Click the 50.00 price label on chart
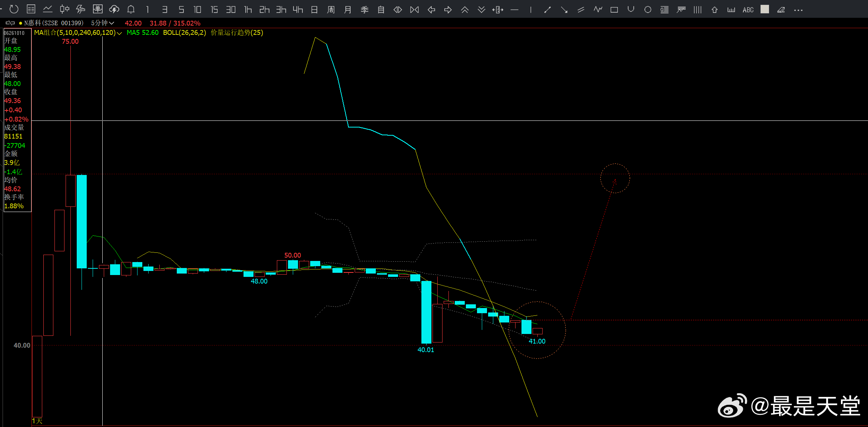This screenshot has width=868, height=427. coord(293,255)
